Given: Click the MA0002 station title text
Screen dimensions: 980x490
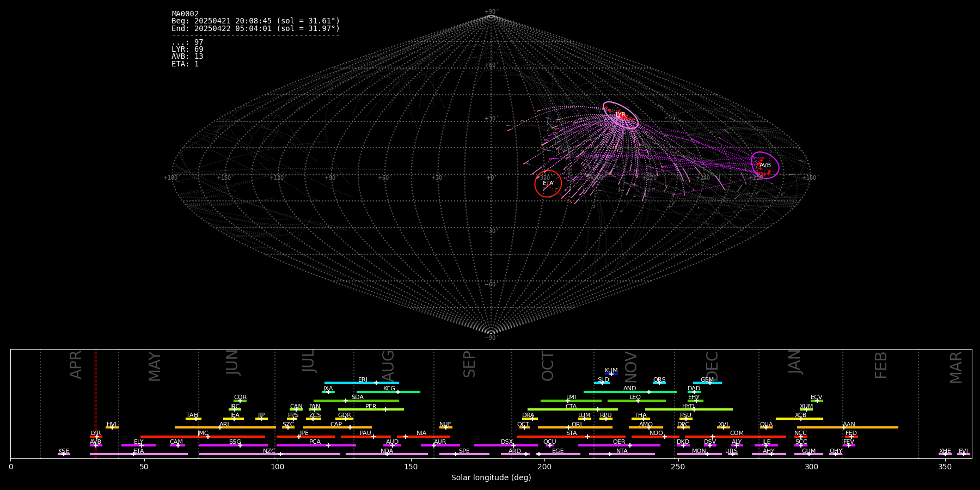Looking at the screenshot, I should [x=185, y=14].
